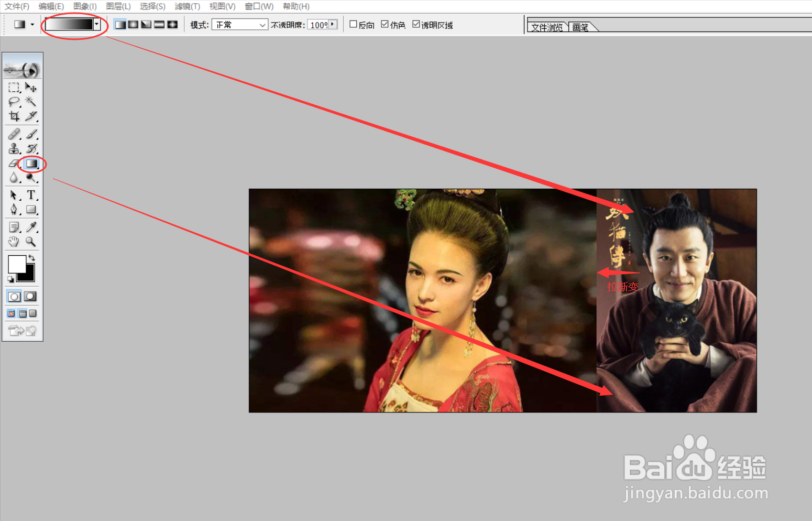Select the Rectangle Shape tool
The width and height of the screenshot is (812, 521).
click(31, 210)
